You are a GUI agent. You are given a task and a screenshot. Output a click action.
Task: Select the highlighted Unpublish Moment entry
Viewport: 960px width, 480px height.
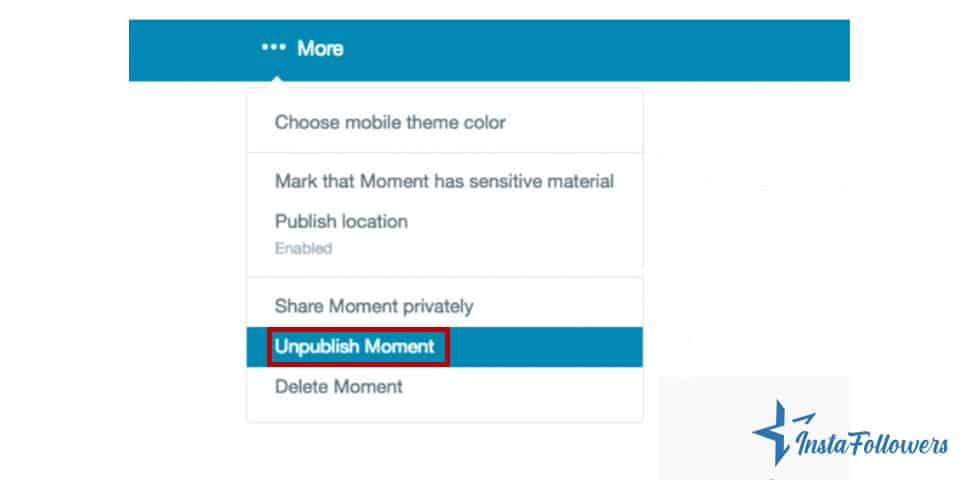pyautogui.click(x=355, y=347)
